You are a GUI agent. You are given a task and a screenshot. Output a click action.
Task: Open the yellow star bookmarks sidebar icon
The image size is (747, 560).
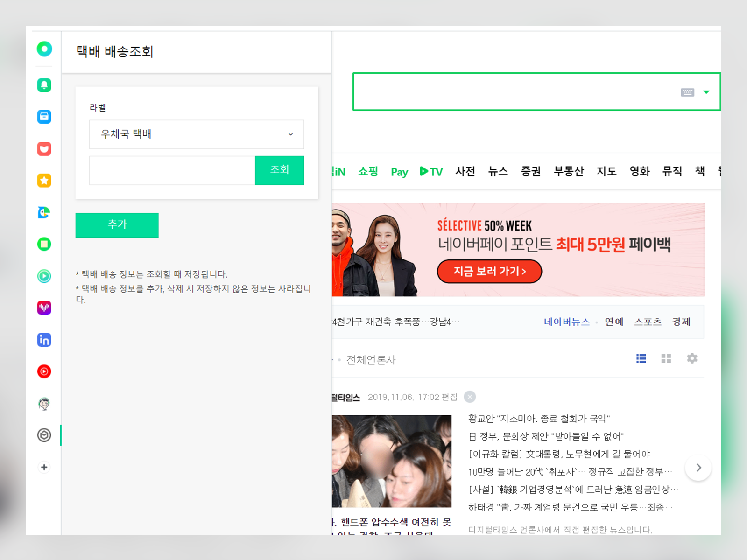point(44,181)
